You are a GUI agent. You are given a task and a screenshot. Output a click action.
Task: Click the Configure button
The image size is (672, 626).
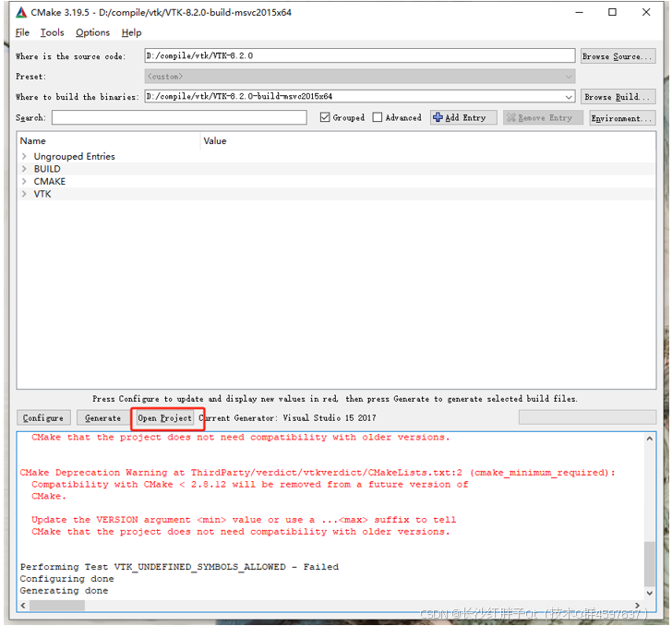point(43,418)
